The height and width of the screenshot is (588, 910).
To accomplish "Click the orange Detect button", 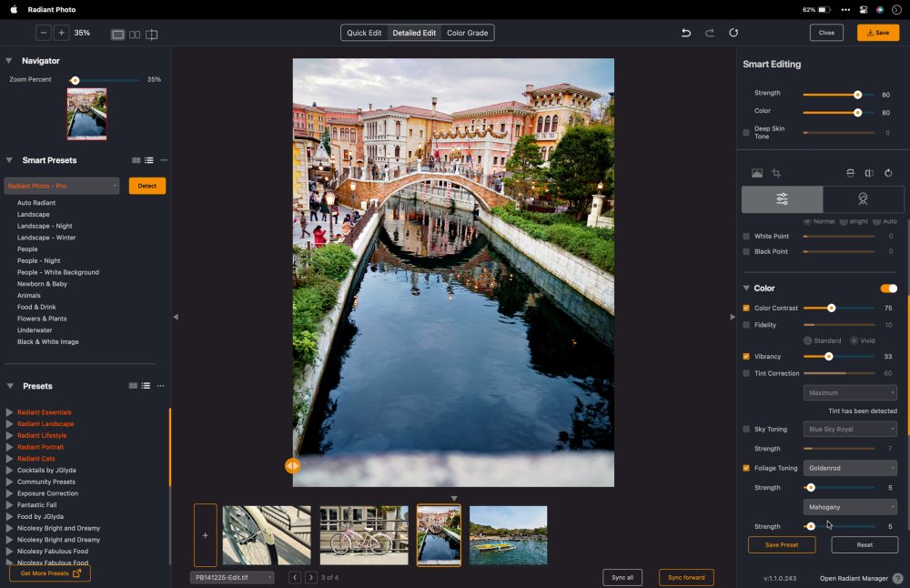I will 147,186.
